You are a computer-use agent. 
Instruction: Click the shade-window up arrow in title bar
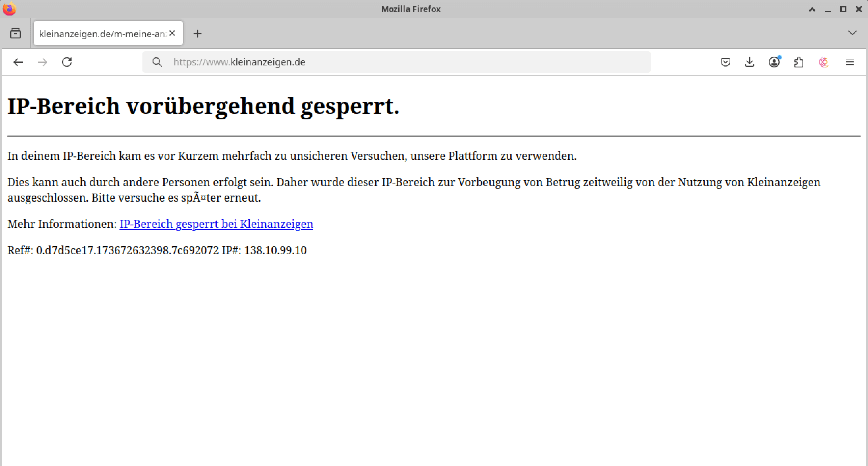coord(812,9)
